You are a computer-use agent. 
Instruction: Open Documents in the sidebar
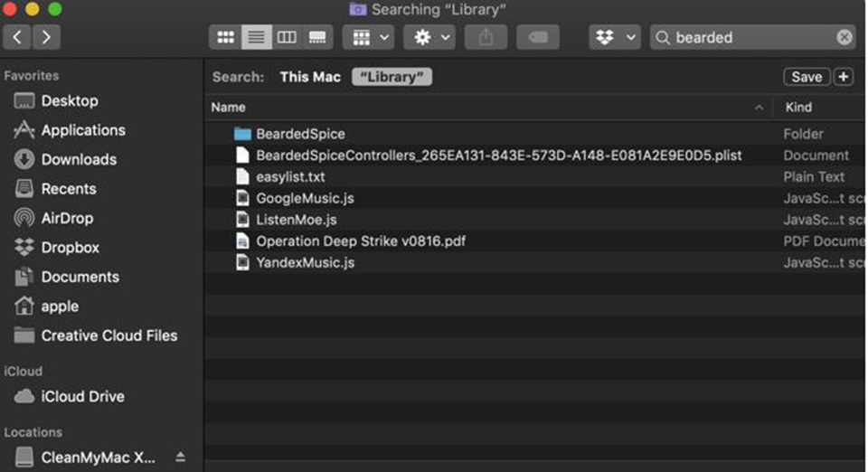(80, 277)
